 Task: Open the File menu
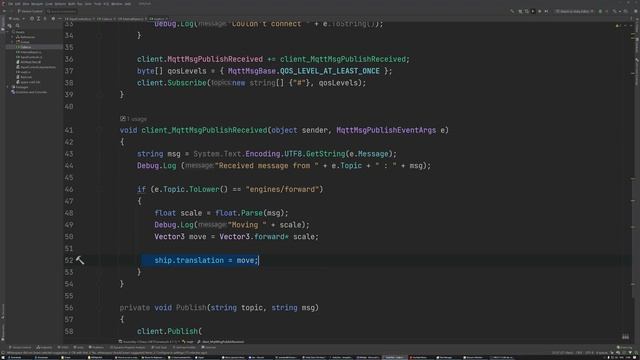(10, 4)
